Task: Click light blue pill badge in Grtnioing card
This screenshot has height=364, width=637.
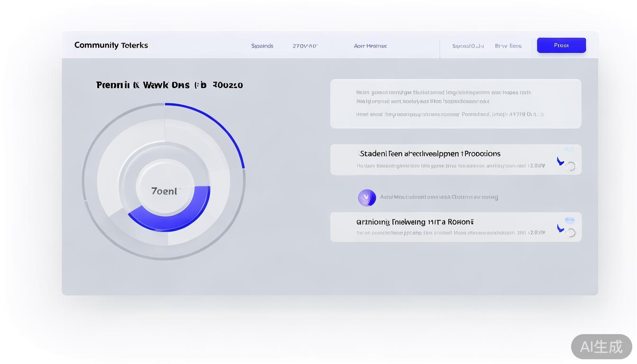Action: pos(570,220)
